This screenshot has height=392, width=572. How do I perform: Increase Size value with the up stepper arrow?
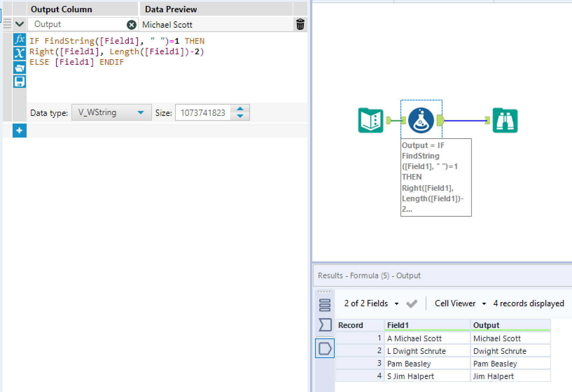pyautogui.click(x=240, y=109)
